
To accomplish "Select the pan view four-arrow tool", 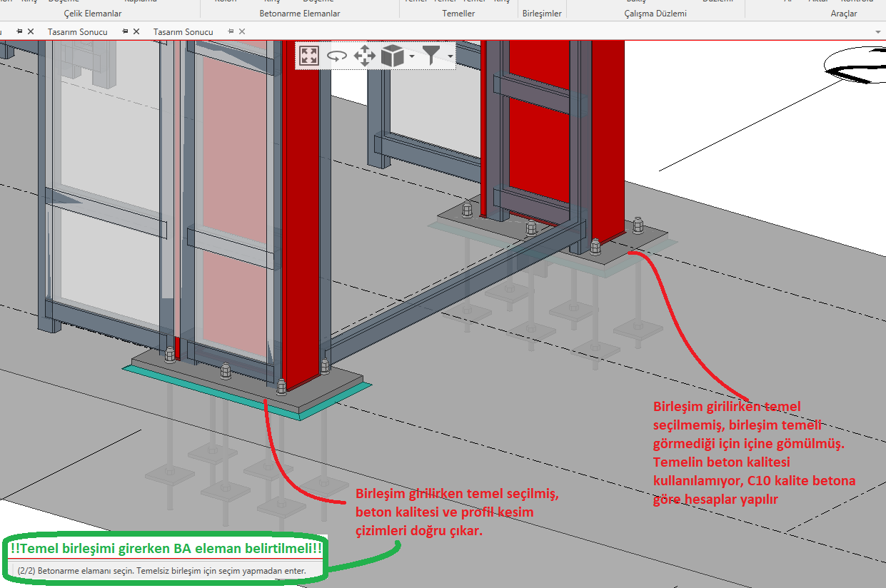I will (x=365, y=56).
